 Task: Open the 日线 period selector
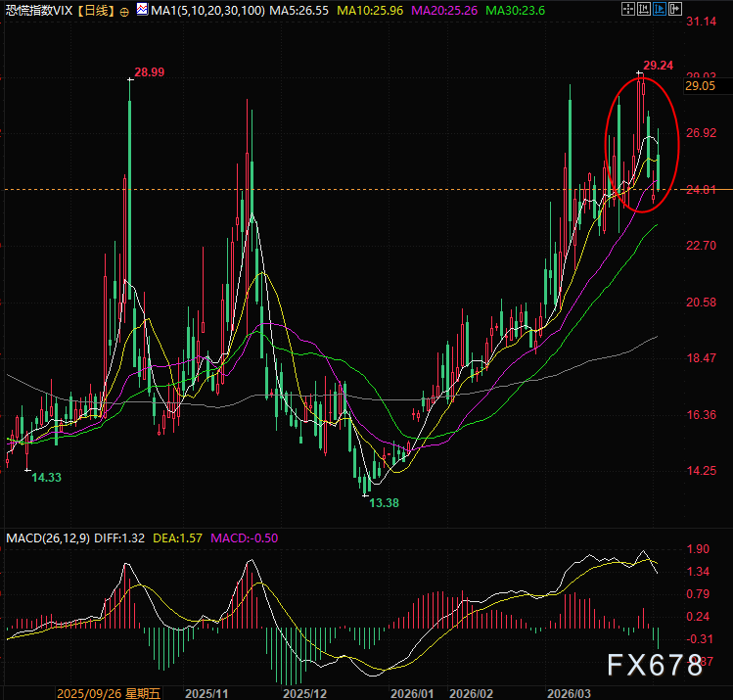pos(95,12)
